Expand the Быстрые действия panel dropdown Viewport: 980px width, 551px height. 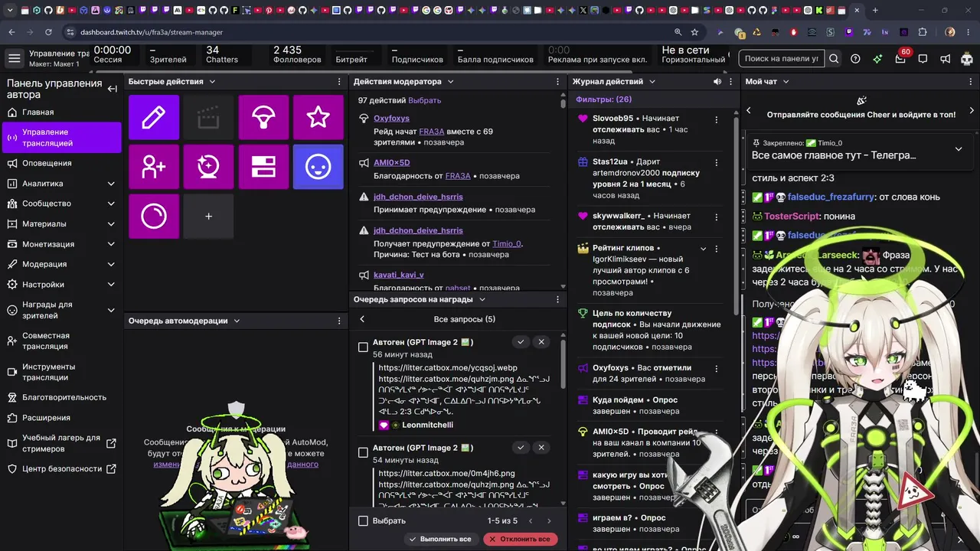(212, 82)
